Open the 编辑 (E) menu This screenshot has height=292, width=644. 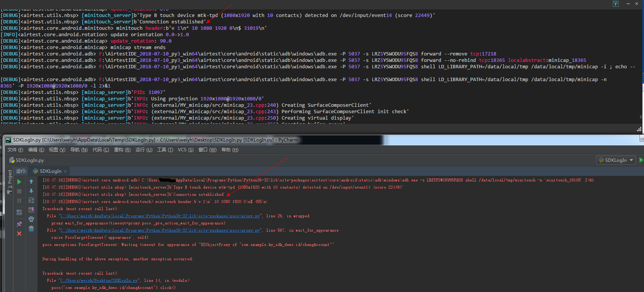(x=36, y=150)
